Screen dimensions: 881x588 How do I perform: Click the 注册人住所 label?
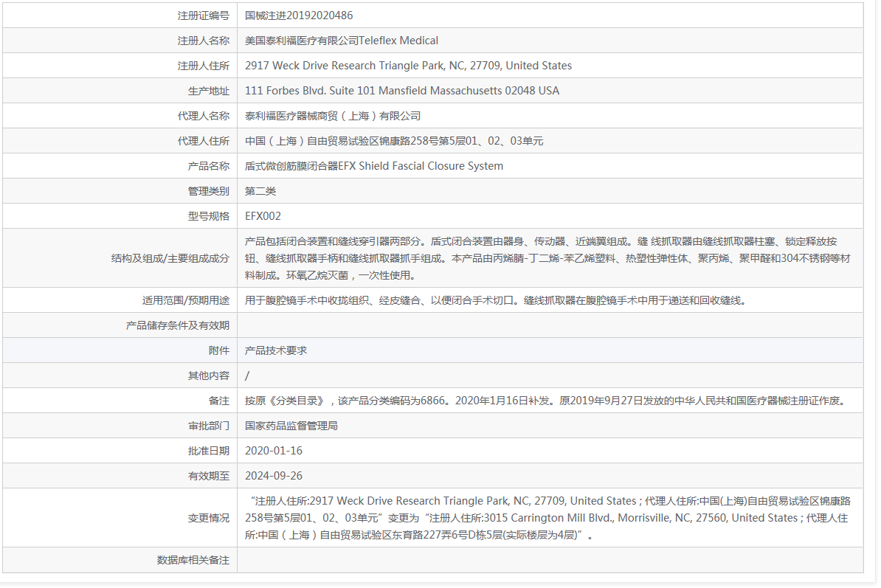(204, 66)
